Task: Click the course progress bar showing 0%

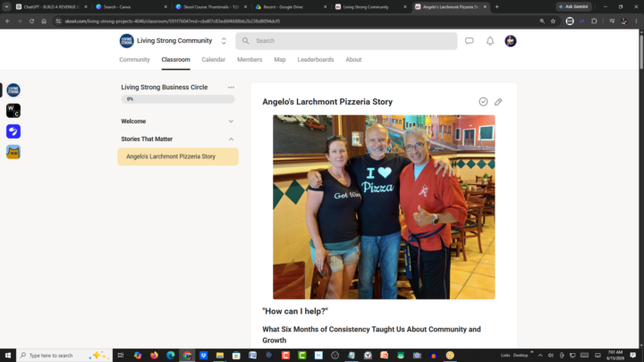Action: [x=177, y=99]
